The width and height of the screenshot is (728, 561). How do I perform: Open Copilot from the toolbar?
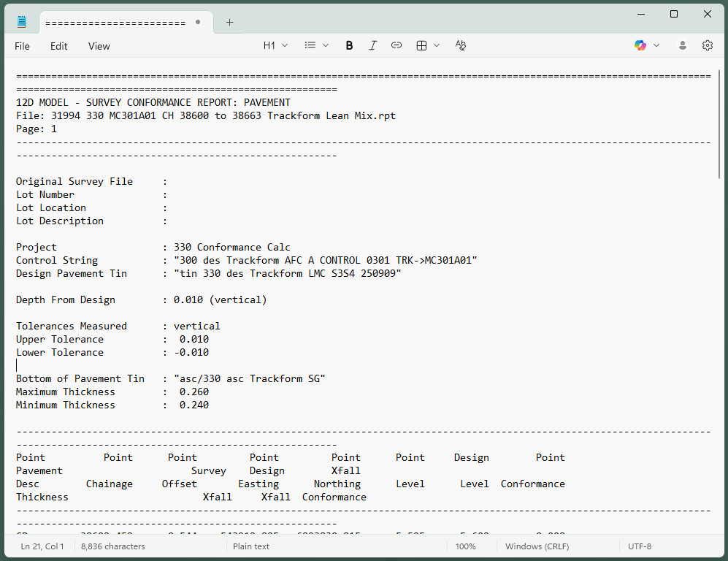click(x=640, y=45)
